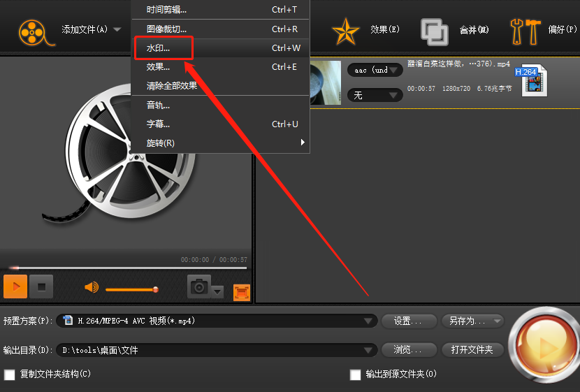
Task: Click the Add File film reel icon
Action: pos(36,33)
